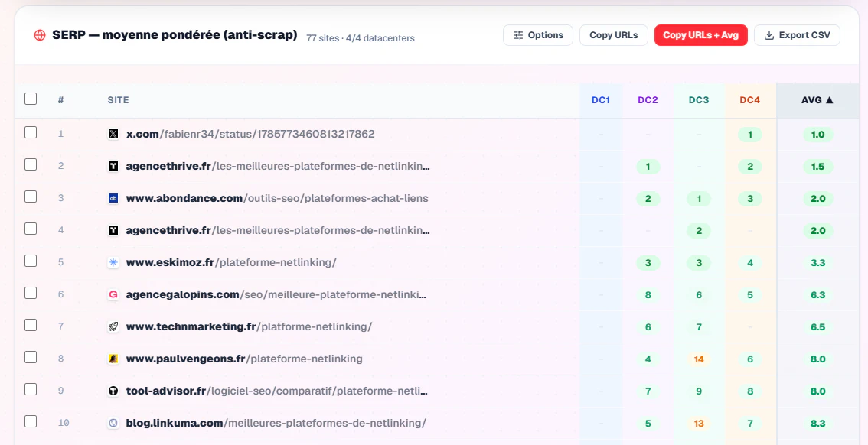Click the DC2 badge 8 for agencegalopins
Image resolution: width=868 pixels, height=445 pixels.
tap(648, 294)
